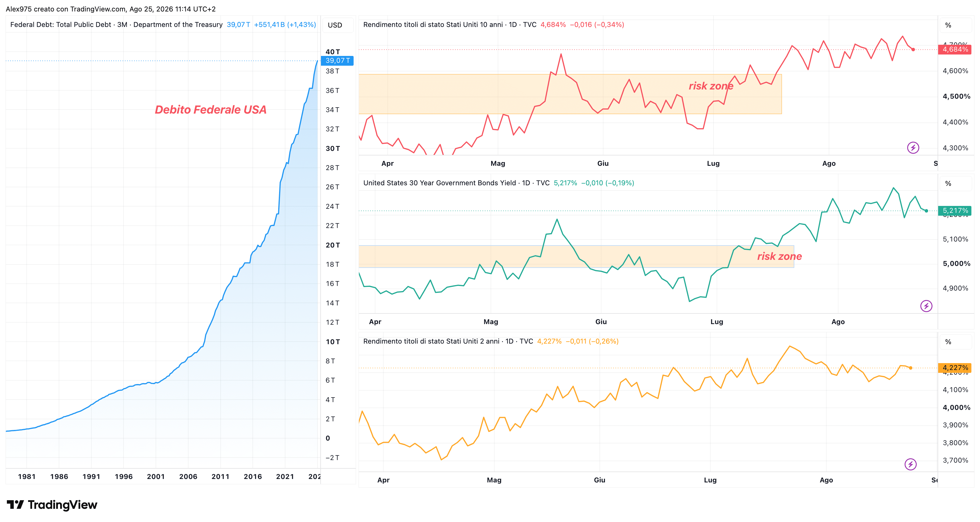Screen dimensions: 980x522
Task: Click the lightning icon in the 30-year yield chart
Action: point(926,306)
